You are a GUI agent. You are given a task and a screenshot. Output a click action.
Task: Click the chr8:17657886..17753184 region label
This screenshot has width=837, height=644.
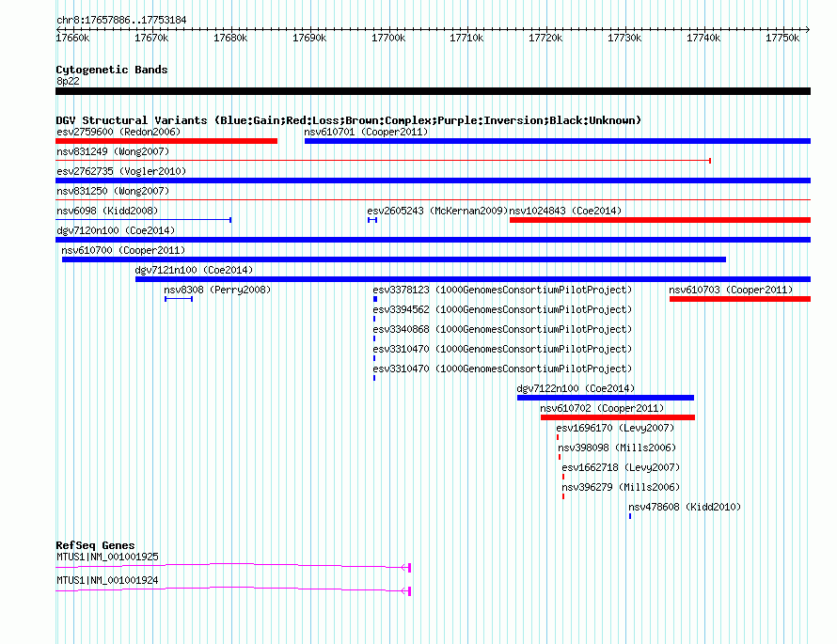tap(121, 21)
